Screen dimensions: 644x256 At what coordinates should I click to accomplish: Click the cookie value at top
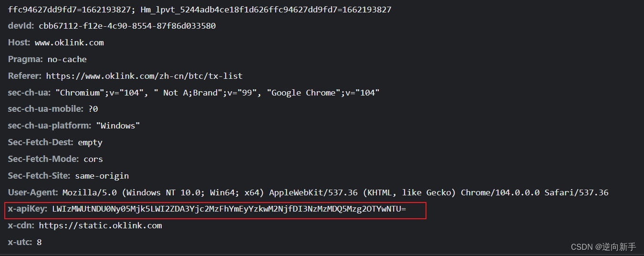[x=199, y=10]
